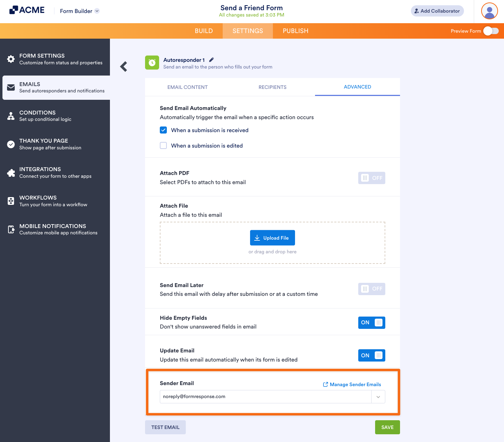Image resolution: width=504 pixels, height=442 pixels.
Task: Open the Form Settings sidebar icon
Action: click(x=11, y=59)
